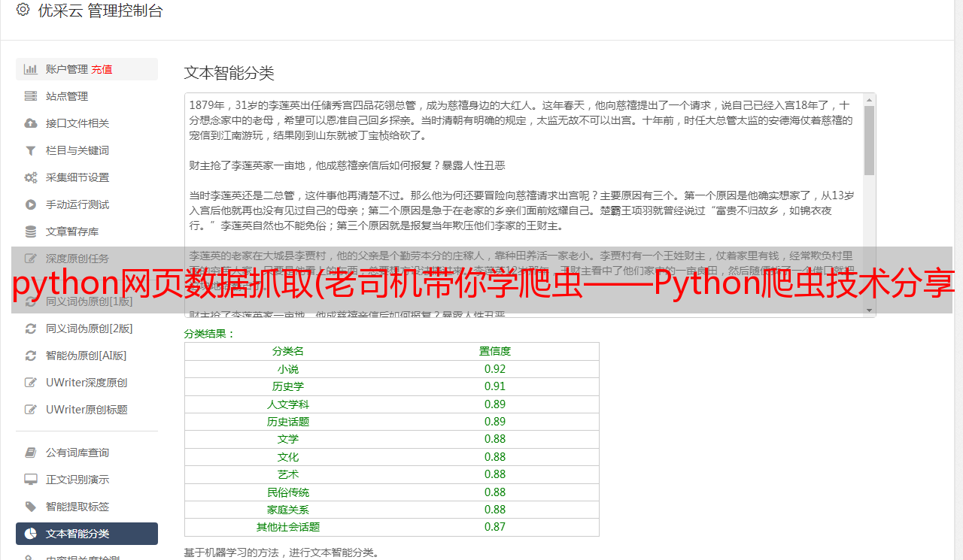The height and width of the screenshot is (560, 963).
Task: Click the filter icon for 栏目与关键词
Action: click(31, 150)
